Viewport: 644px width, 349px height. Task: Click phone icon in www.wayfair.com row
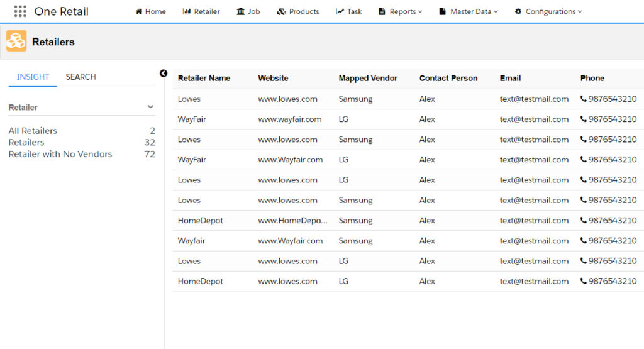583,119
